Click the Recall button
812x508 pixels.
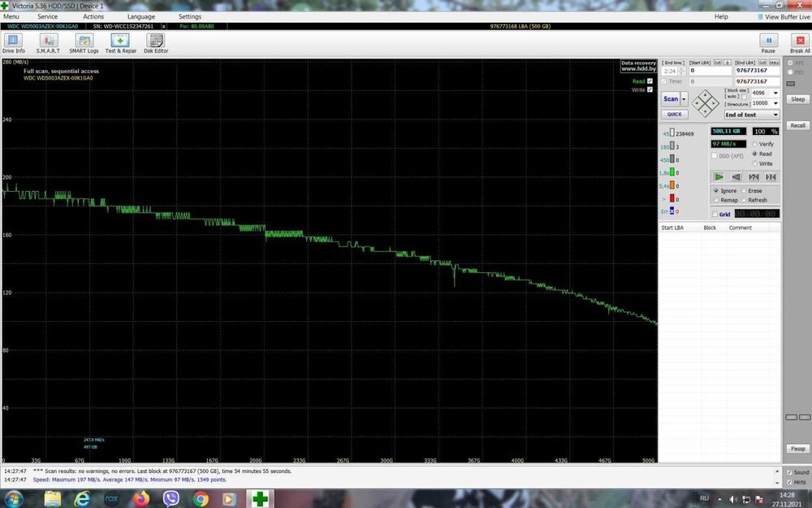[x=797, y=125]
